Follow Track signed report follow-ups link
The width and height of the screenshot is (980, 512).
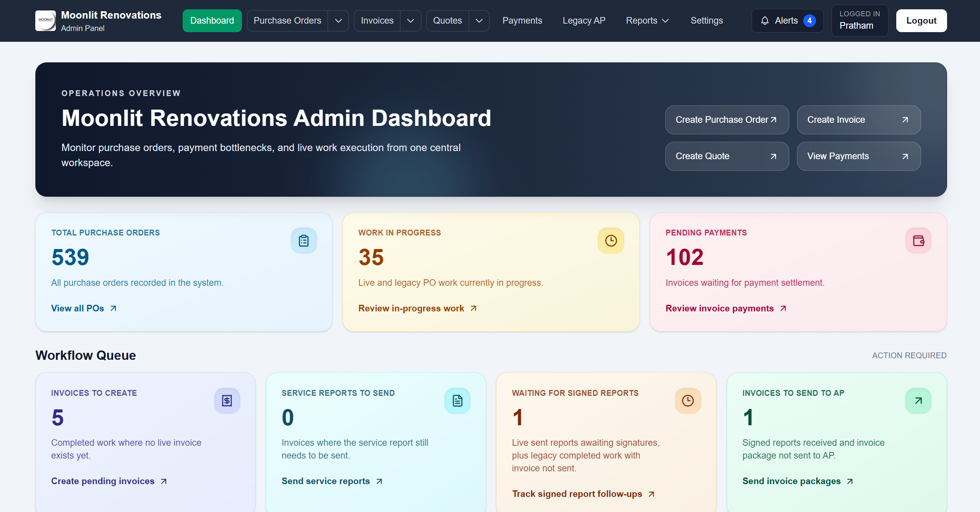(x=583, y=494)
